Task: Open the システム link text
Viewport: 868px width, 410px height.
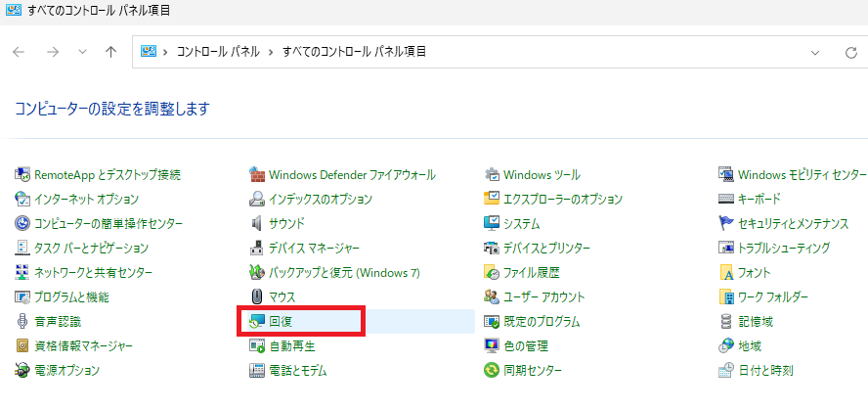Action: 521,224
